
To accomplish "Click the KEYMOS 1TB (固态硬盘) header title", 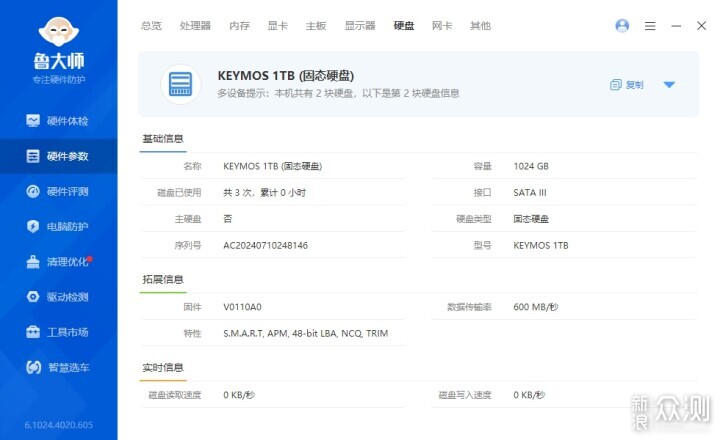I will (x=286, y=76).
